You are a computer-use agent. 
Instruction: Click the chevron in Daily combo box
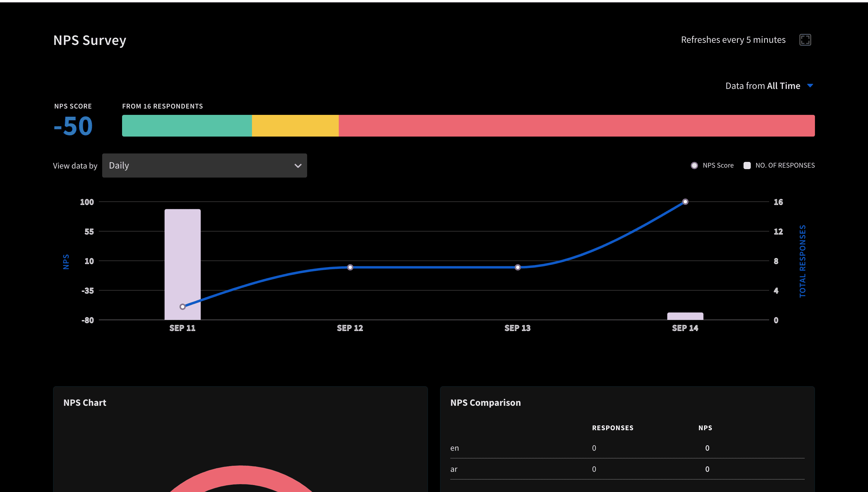[297, 166]
